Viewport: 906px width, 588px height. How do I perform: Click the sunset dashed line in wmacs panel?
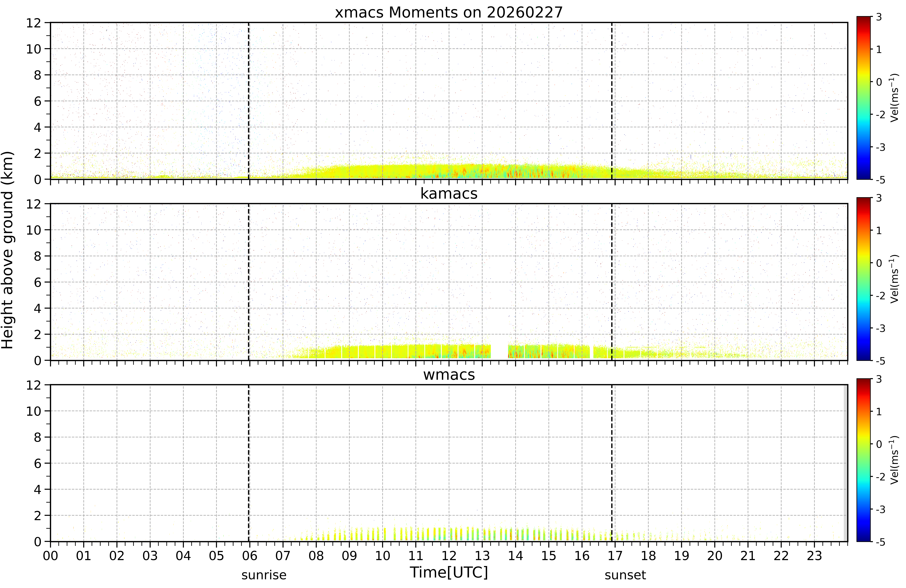pos(612,463)
